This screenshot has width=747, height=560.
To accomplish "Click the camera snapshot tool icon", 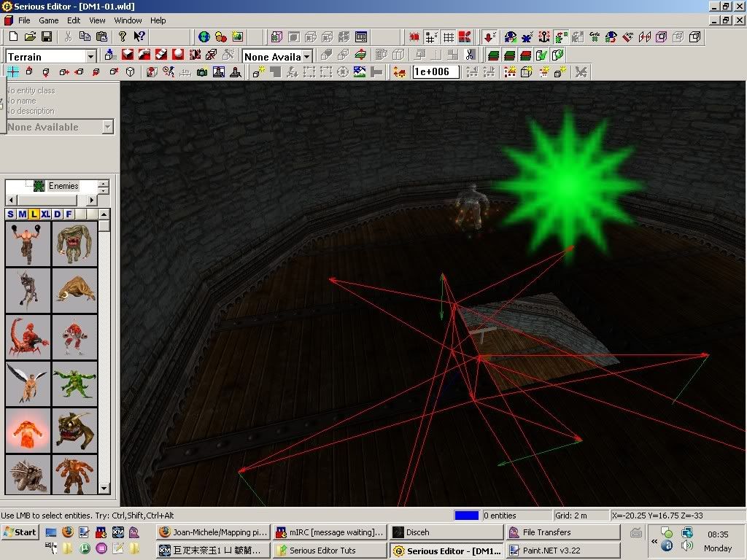I will (x=202, y=72).
